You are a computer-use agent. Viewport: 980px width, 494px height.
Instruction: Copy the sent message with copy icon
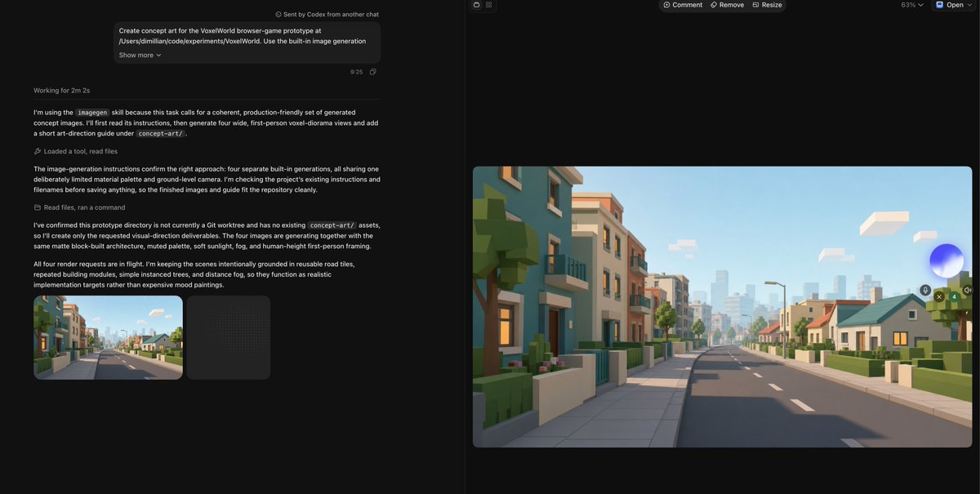coord(372,72)
